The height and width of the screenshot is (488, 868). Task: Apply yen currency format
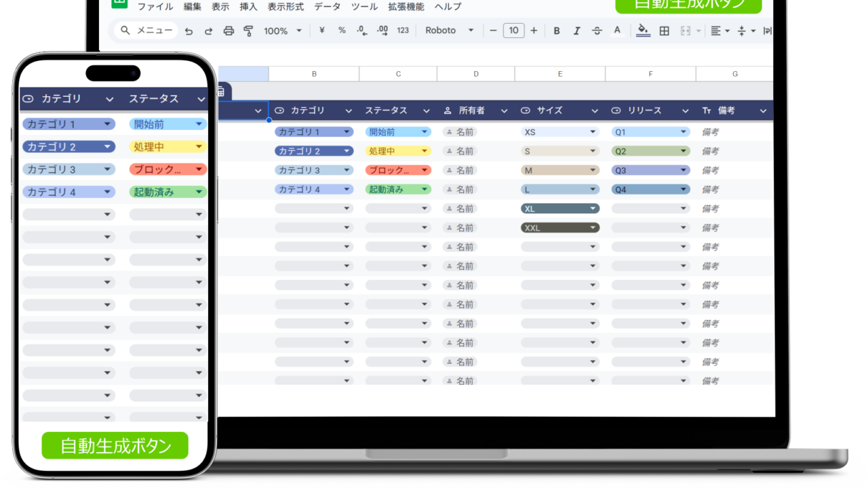(321, 30)
